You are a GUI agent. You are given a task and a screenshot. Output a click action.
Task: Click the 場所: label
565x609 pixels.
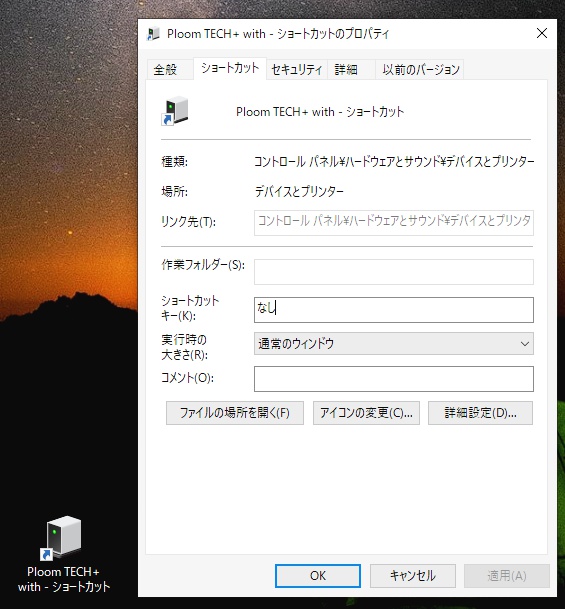pos(174,191)
